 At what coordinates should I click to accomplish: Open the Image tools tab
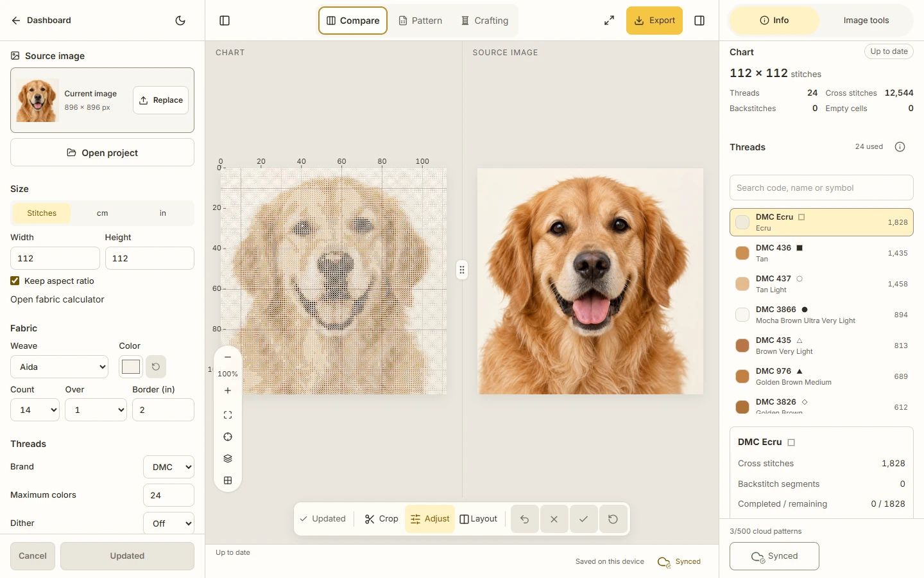coord(866,21)
